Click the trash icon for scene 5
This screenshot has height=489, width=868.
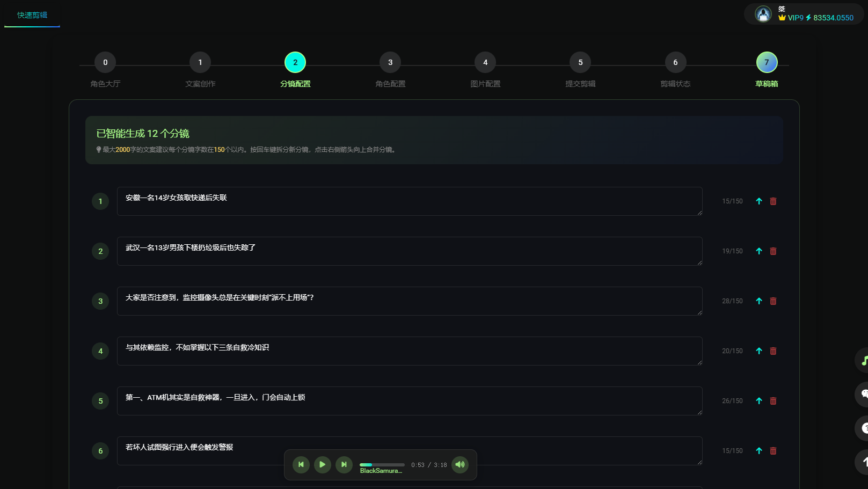pyautogui.click(x=773, y=401)
